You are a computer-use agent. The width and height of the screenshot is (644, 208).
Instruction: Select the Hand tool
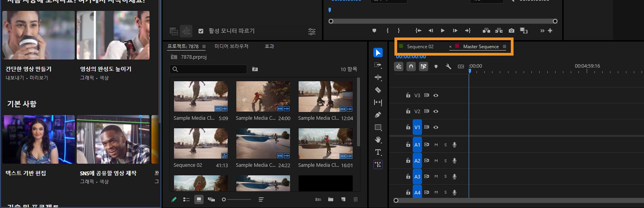click(378, 140)
